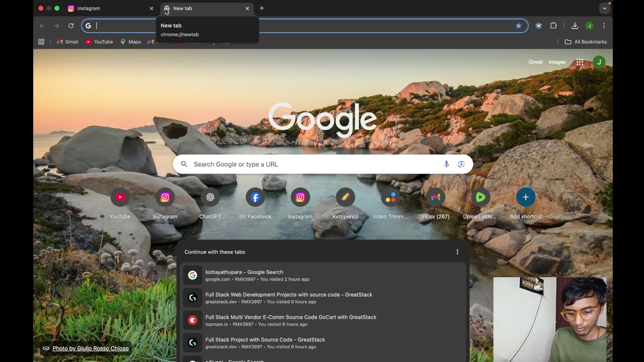Switch to the Instagram browser tab
This screenshot has width=644, height=362.
point(111,9)
